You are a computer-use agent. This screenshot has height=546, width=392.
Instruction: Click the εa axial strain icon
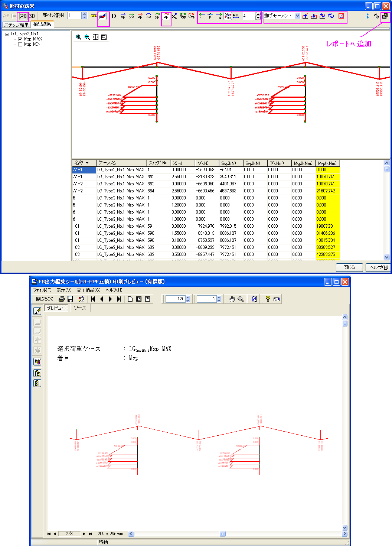[x=174, y=16]
